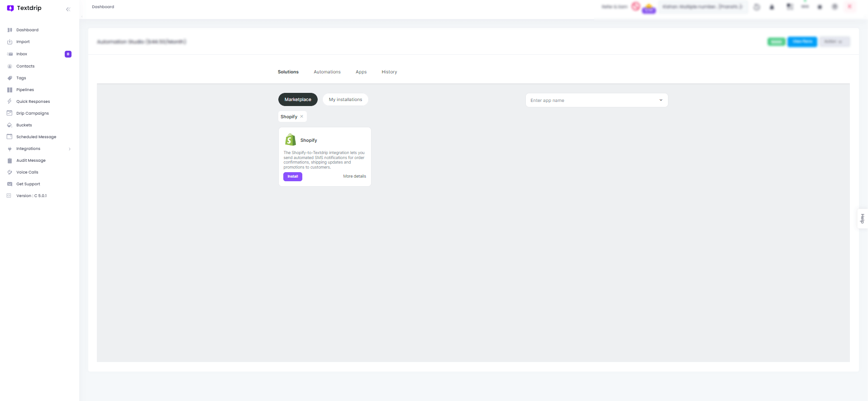The width and height of the screenshot is (868, 401).
Task: Expand the Integrations submenu chevron
Action: point(70,149)
